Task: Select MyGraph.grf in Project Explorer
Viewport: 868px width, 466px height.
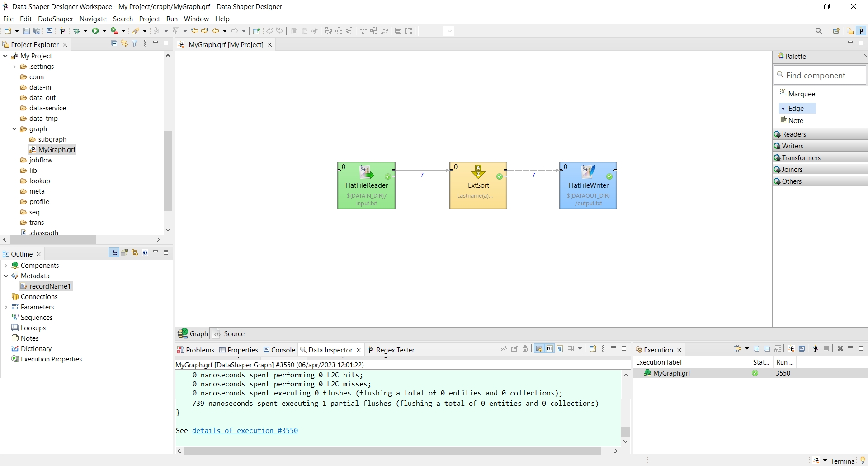Action: point(52,150)
